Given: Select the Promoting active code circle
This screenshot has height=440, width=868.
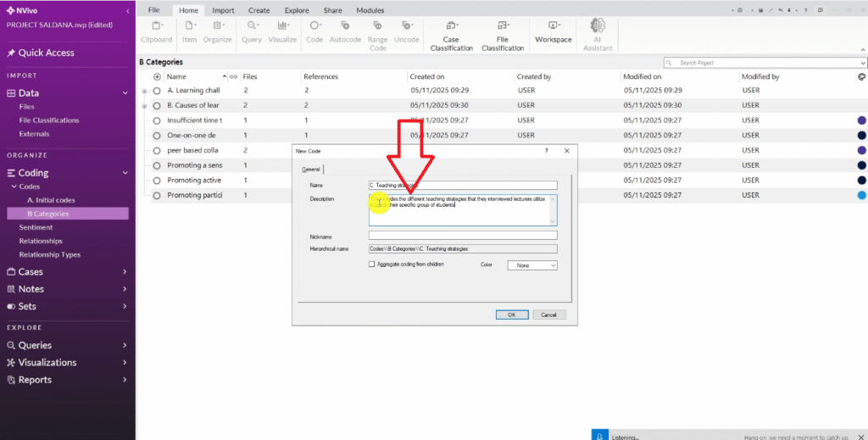Looking at the screenshot, I should click(157, 181).
